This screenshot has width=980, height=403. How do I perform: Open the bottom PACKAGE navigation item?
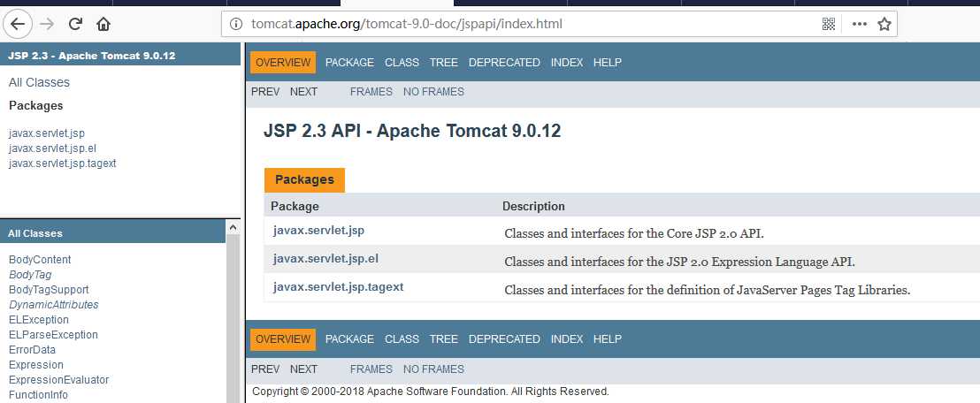point(349,339)
